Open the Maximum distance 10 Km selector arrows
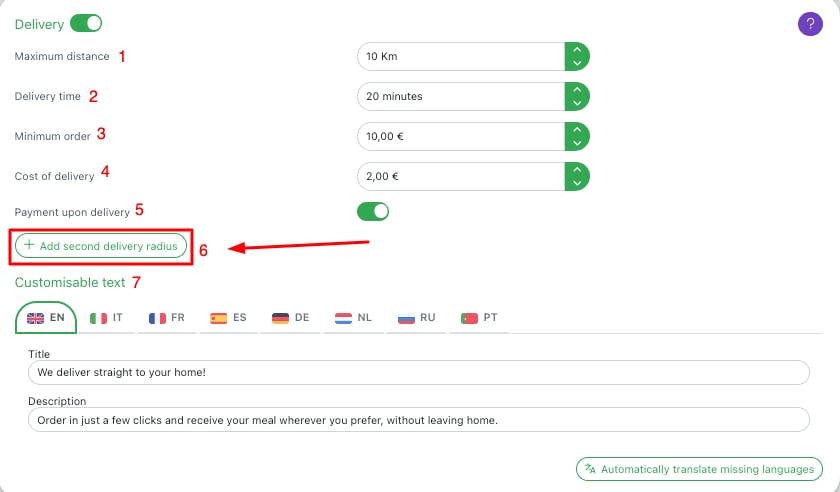Screen dimensions: 840x492 (577, 56)
